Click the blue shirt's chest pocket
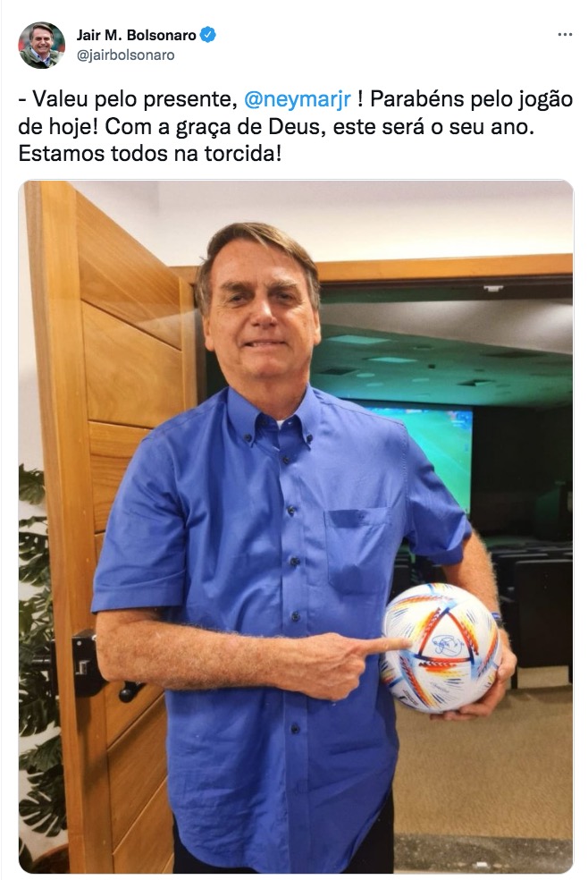Screen dimensions: 588x880 (357, 549)
